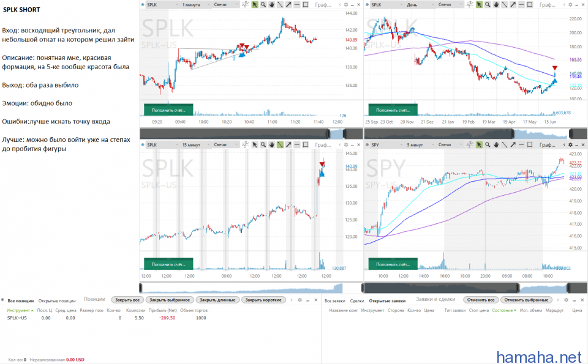Viewport: 588px width, 364px height.
Task: Switch to 'Открытые позиции' tab
Action: click(57, 301)
